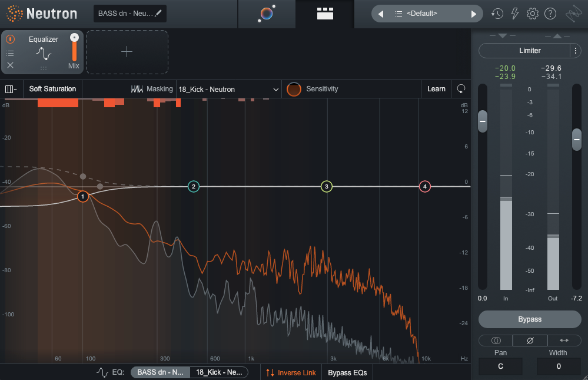Open the undo history icon
Screen dimensions: 588x380
click(497, 14)
